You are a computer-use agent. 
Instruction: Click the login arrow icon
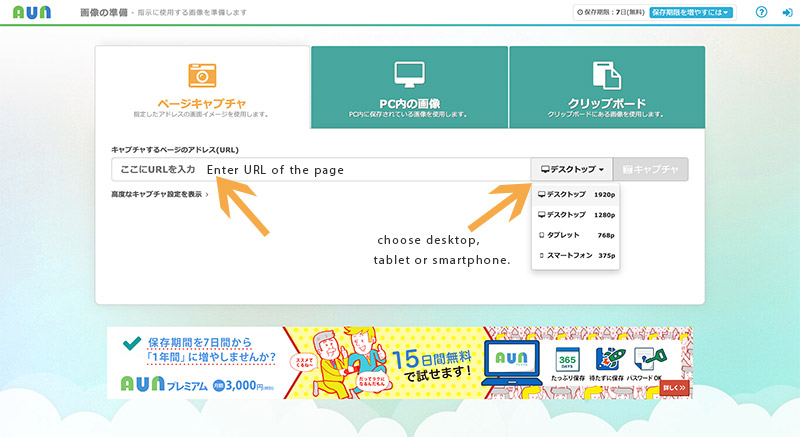tap(786, 13)
